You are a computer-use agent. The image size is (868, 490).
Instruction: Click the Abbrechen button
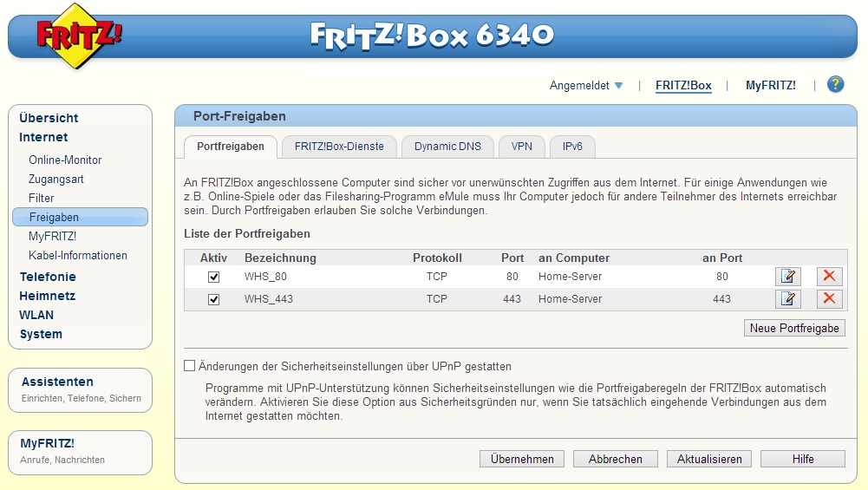pos(616,459)
